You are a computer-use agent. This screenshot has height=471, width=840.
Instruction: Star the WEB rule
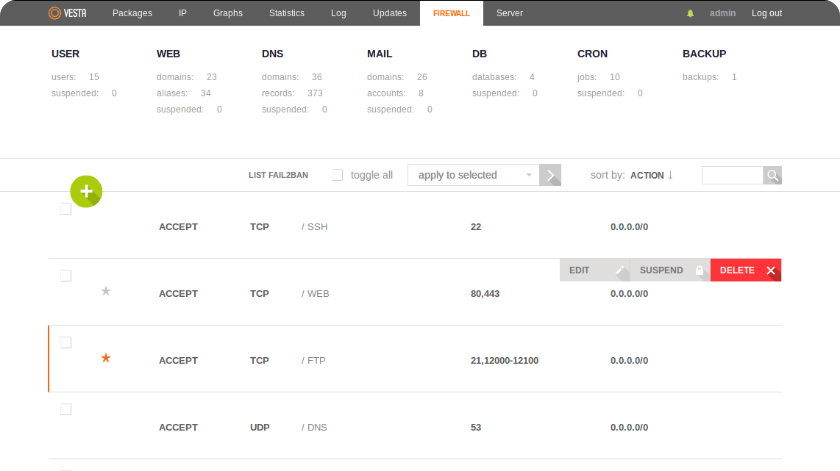[x=106, y=291]
